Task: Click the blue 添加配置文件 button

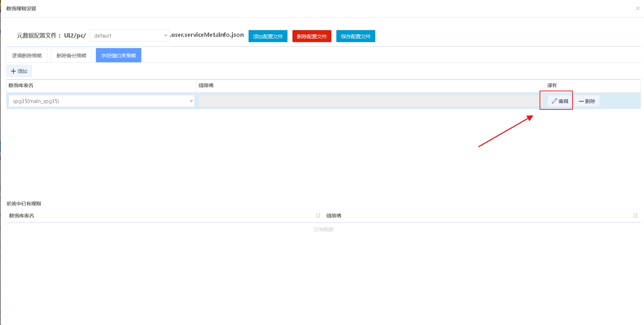Action: point(268,36)
